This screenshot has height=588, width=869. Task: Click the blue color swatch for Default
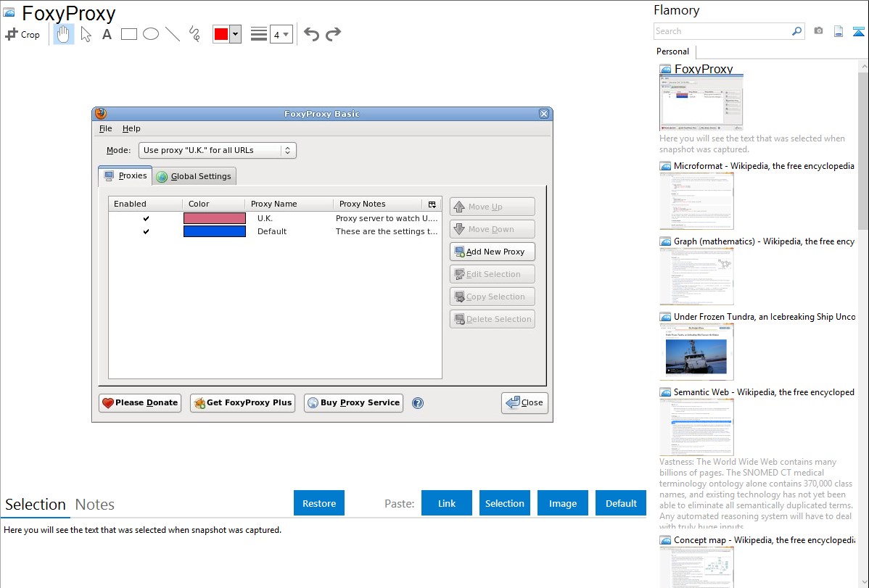click(x=215, y=232)
